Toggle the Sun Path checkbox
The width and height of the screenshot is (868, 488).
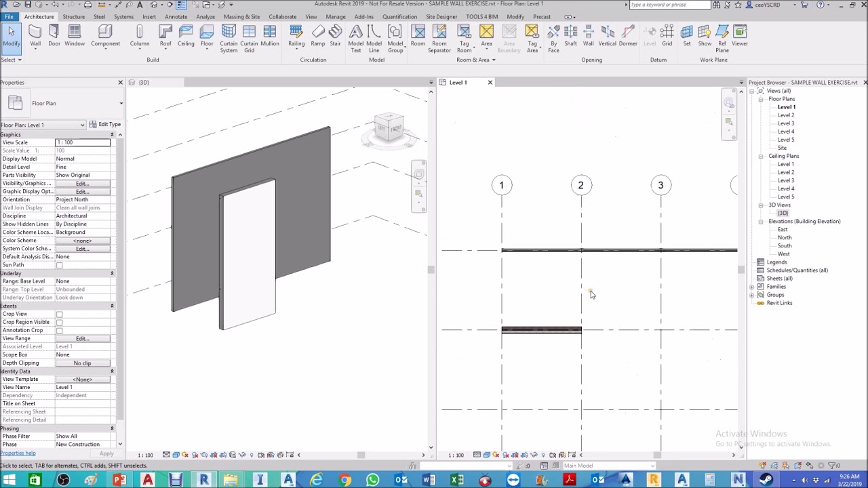click(59, 265)
